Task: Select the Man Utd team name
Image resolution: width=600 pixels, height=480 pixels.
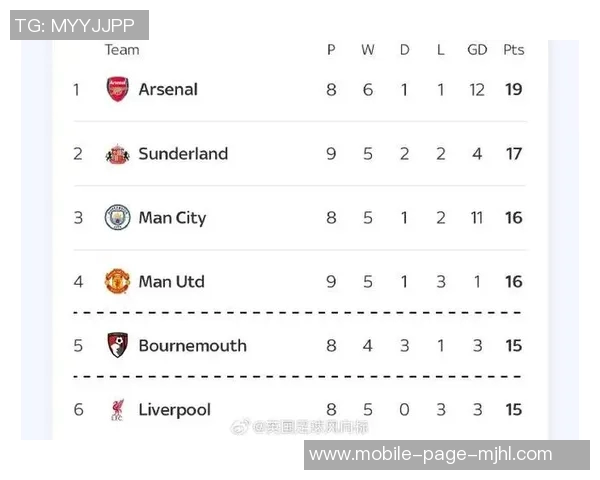Action: click(171, 282)
